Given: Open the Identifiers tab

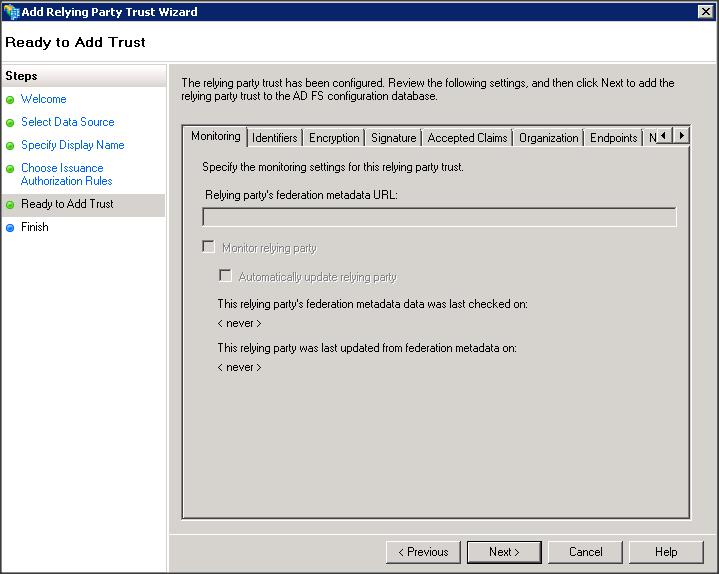Looking at the screenshot, I should [275, 138].
